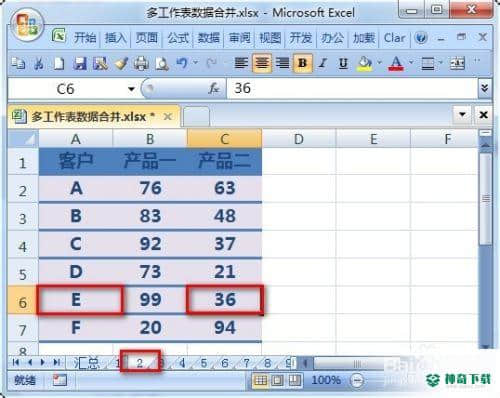Toggle Bold formatting button
This screenshot has height=398, width=500.
pos(303,63)
